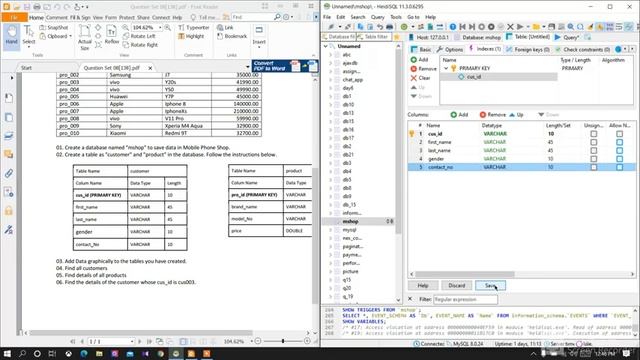Remove selected column via Columns Remove
Viewport: 640px width, 360px height.
click(493, 115)
